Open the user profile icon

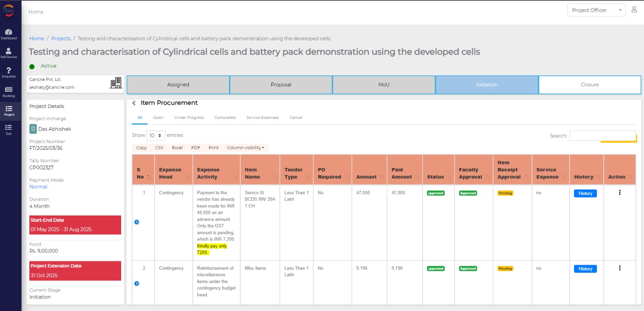click(634, 10)
